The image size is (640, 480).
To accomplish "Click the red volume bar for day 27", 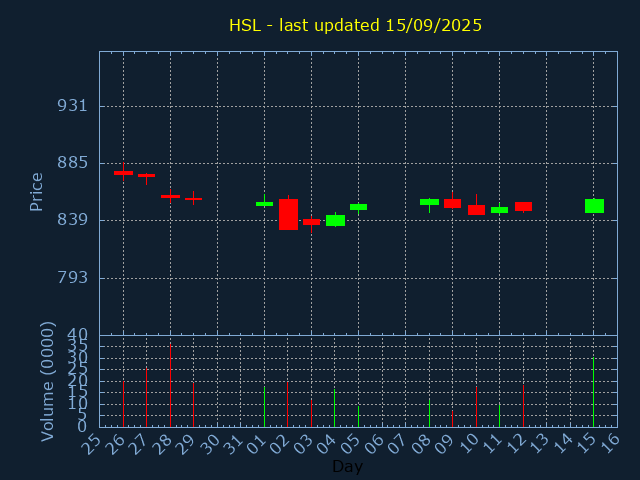I will [x=147, y=398].
